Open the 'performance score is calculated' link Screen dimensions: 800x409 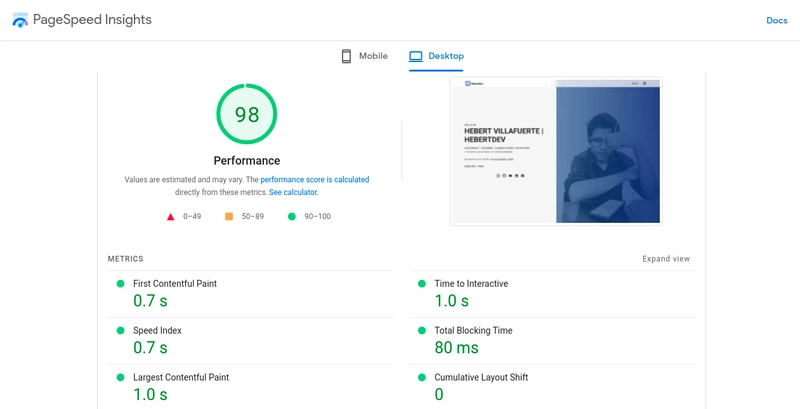point(314,179)
